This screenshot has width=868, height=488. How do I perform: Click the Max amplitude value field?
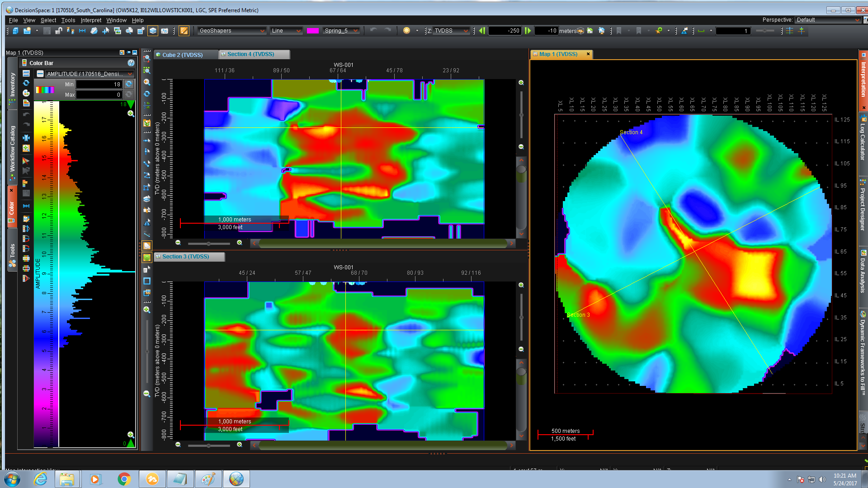[x=99, y=95]
